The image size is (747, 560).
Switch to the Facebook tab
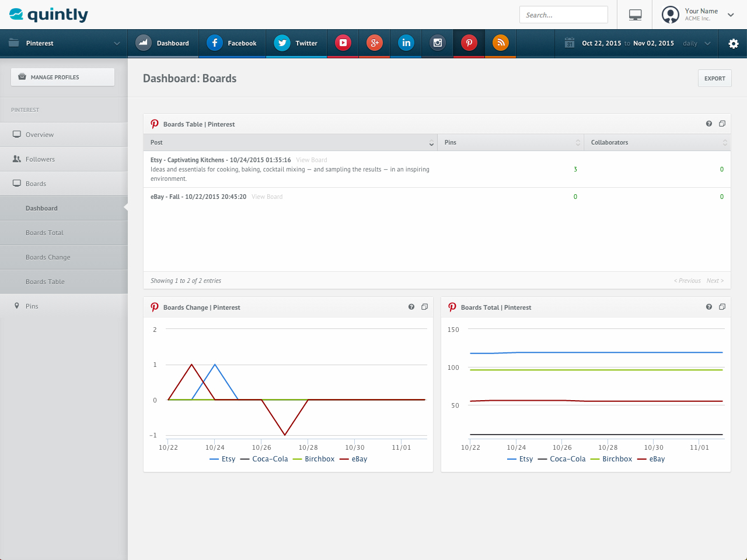pos(232,43)
